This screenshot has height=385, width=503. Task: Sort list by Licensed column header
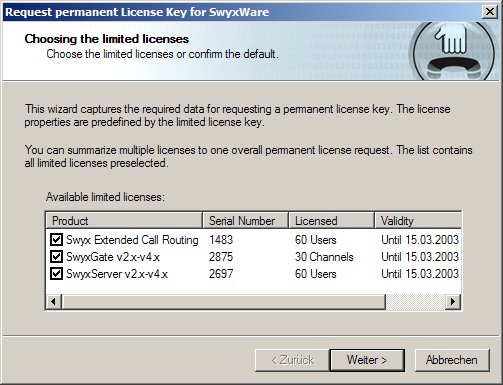click(331, 220)
